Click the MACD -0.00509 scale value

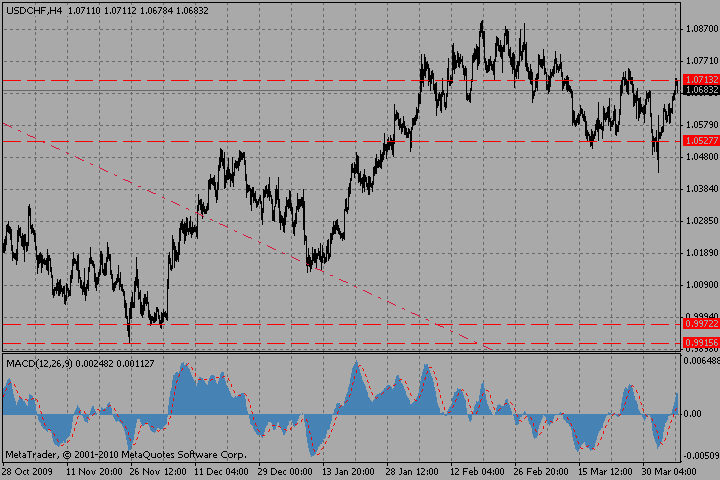701,456
